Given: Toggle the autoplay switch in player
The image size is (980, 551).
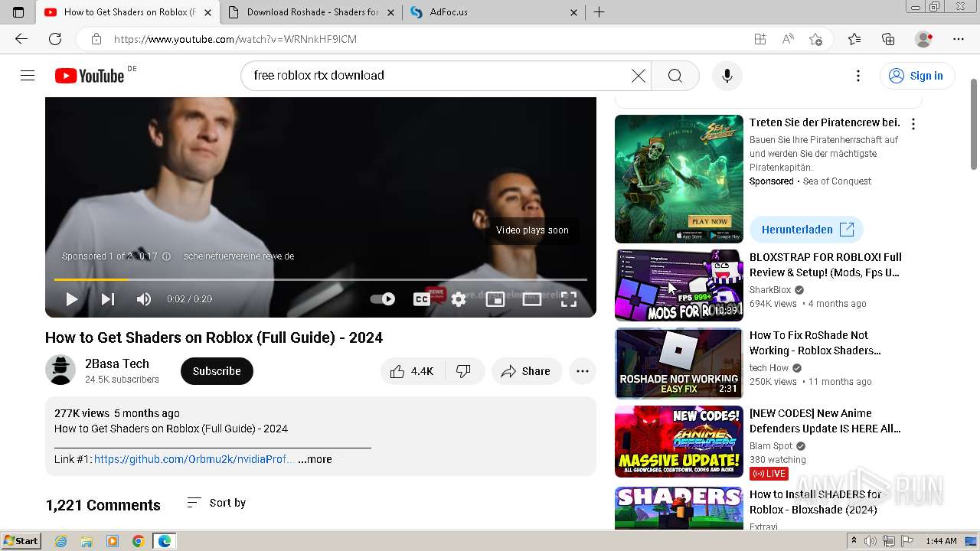Looking at the screenshot, I should click(x=383, y=298).
